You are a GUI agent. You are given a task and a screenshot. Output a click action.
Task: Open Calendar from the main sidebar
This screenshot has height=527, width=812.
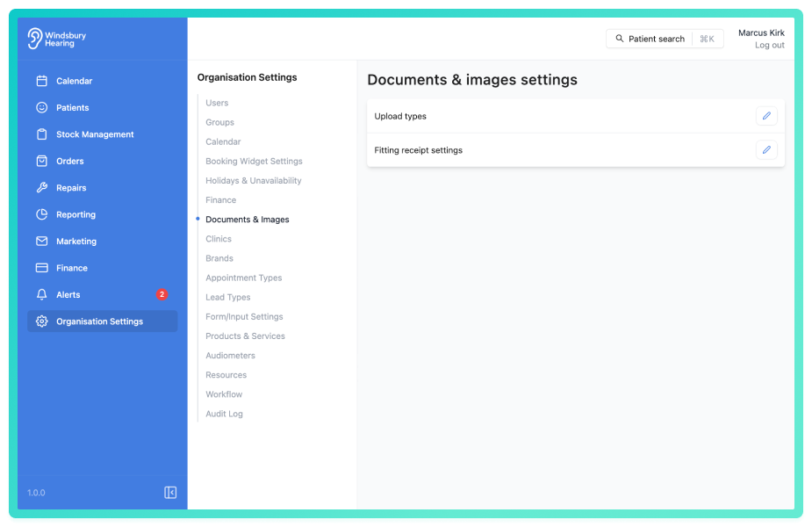(x=74, y=81)
